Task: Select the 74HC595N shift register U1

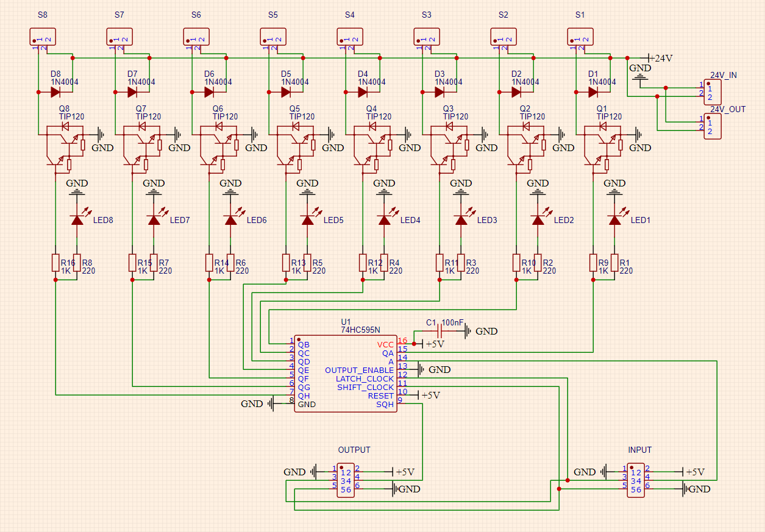Action: [x=345, y=374]
